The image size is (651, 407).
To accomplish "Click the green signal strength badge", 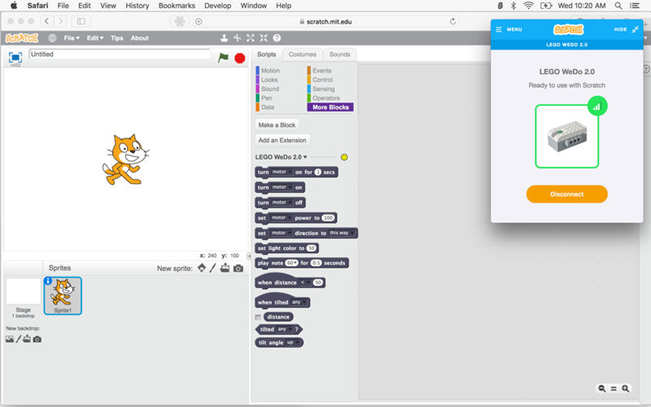I will click(597, 106).
